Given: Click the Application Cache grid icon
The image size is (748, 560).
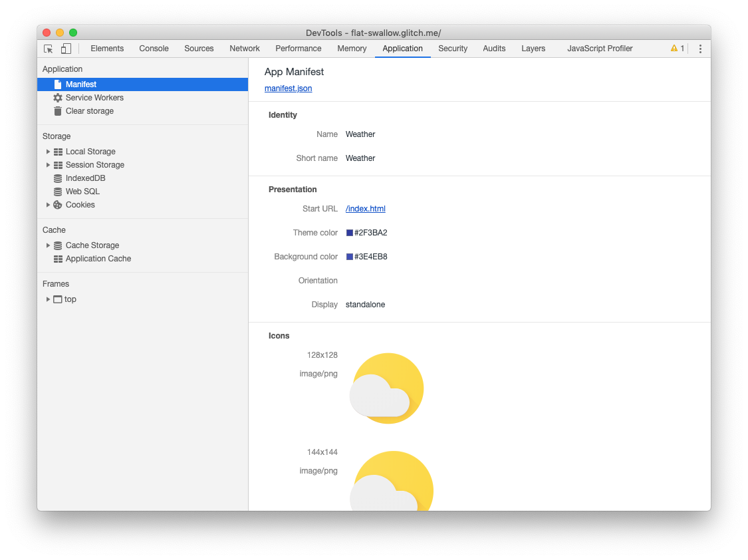Looking at the screenshot, I should (x=57, y=259).
